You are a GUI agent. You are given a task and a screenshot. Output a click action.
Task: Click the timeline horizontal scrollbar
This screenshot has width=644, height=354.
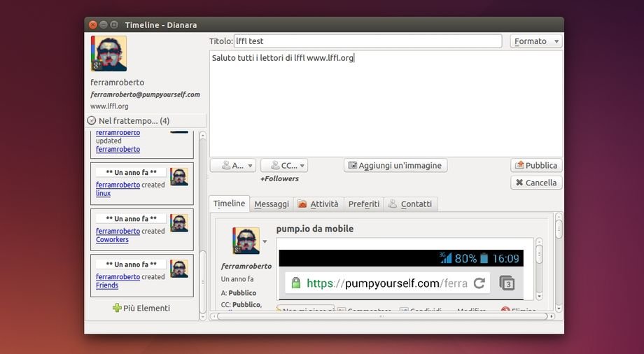click(381, 316)
